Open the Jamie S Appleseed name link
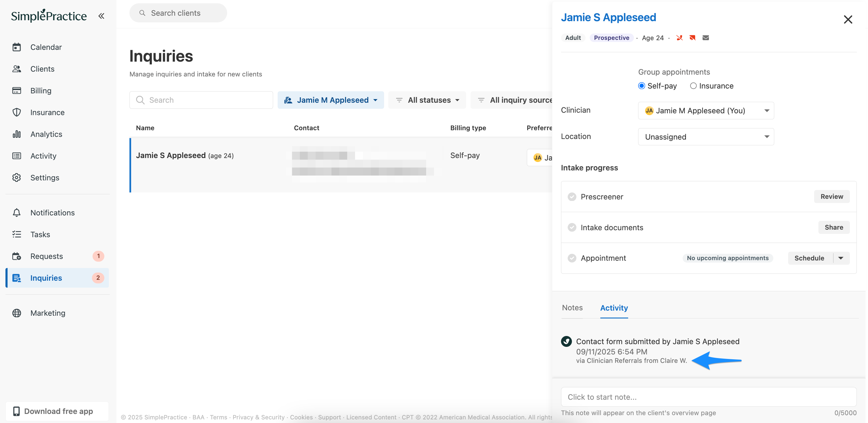 point(608,17)
